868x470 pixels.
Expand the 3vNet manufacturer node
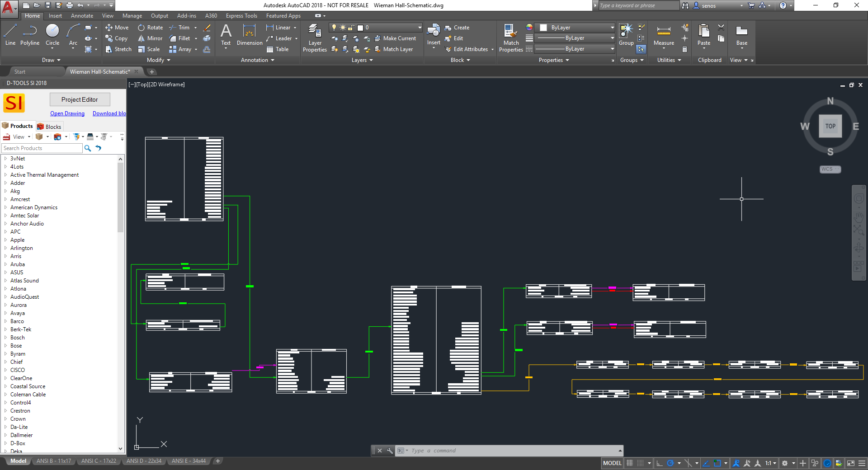(5, 159)
